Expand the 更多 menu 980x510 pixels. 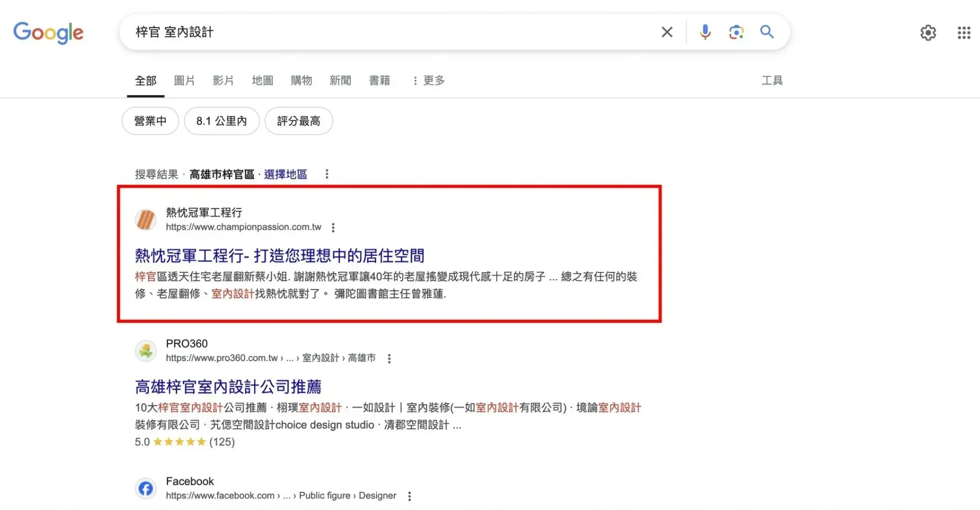[429, 81]
